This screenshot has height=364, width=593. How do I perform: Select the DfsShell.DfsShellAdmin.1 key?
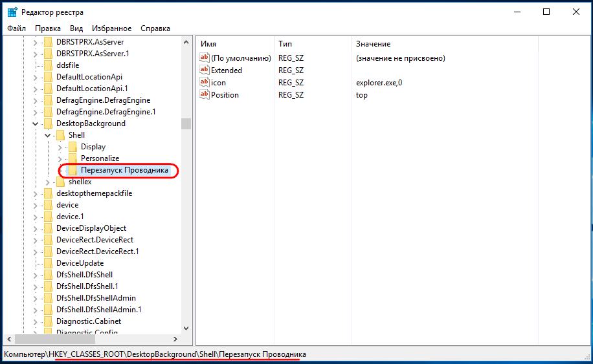tap(98, 310)
